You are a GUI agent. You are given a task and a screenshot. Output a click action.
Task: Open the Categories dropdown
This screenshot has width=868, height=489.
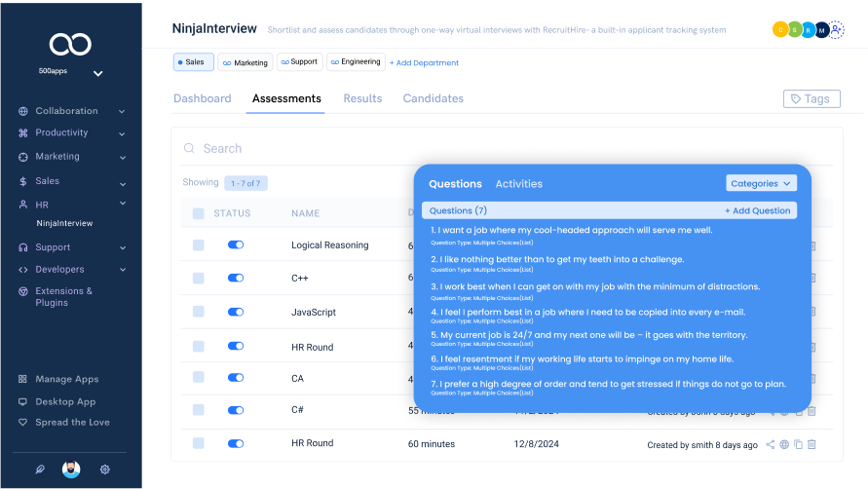[x=761, y=183]
